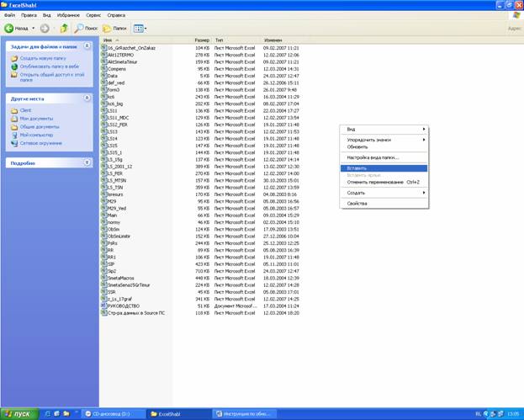
Task: Open the Search (Поиск) toolbar button
Action: 87,29
